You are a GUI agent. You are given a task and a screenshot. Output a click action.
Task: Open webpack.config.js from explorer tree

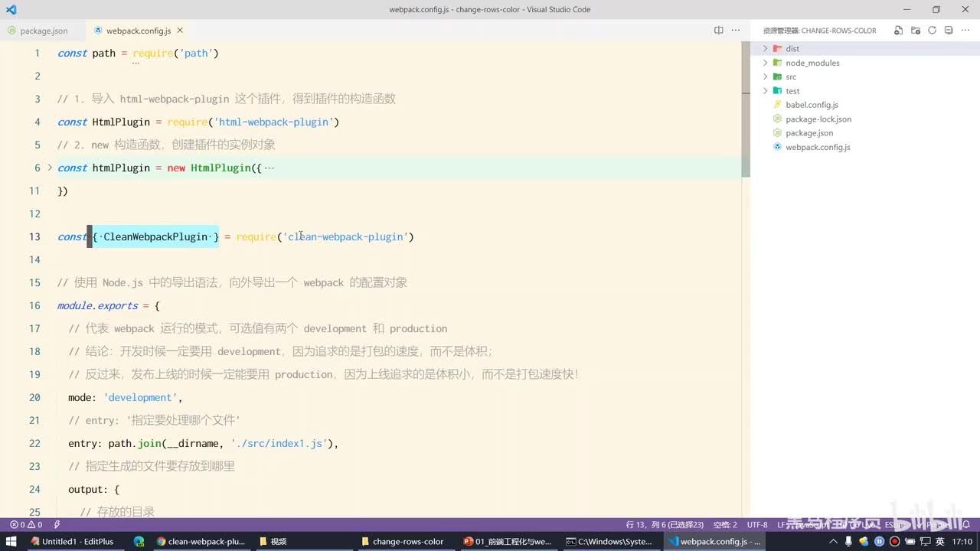[x=818, y=147]
